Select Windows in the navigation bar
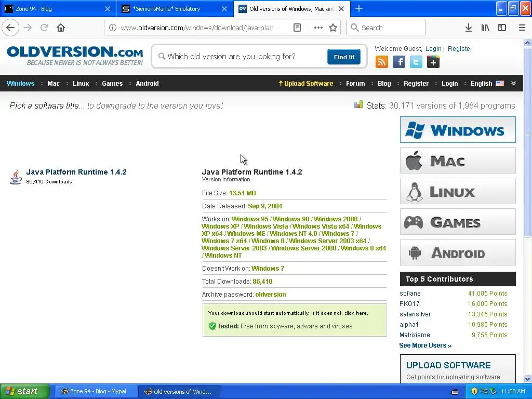 click(20, 84)
